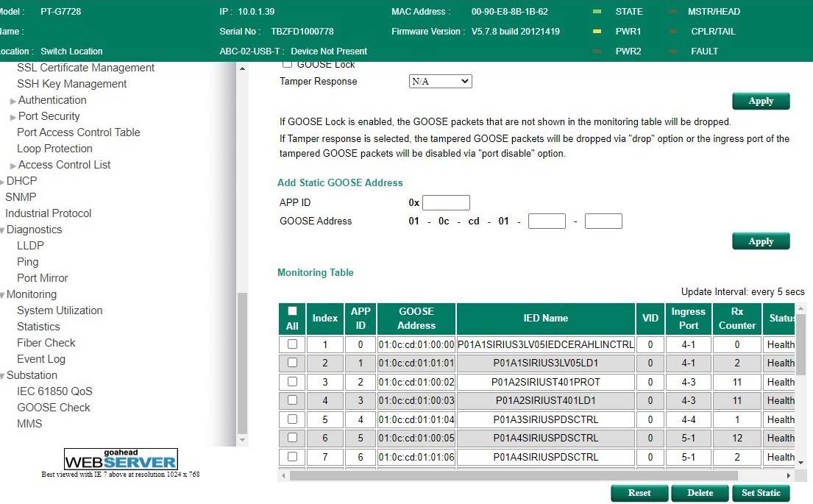Open SSH Key Management page
This screenshot has width=813, height=504.
(x=71, y=83)
